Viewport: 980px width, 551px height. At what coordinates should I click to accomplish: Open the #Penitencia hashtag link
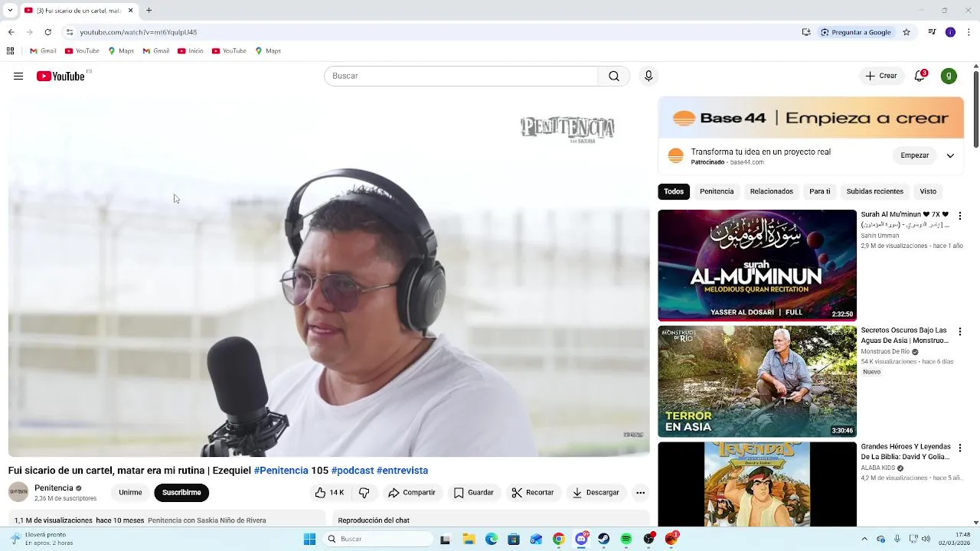[281, 471]
